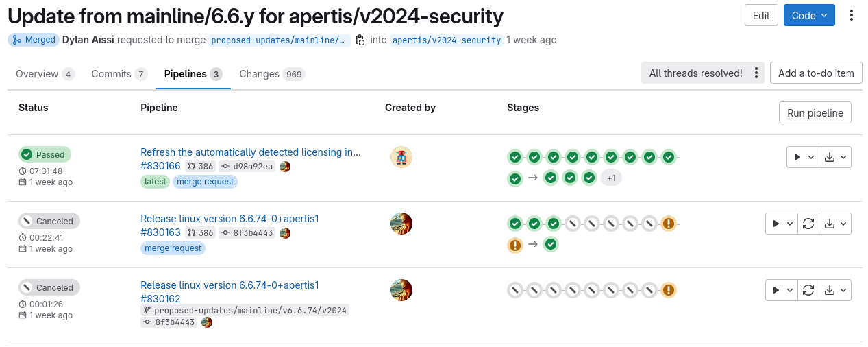868x347 pixels.
Task: Expand download artifacts dropdown for pipeline #830163
Action: pos(835,224)
